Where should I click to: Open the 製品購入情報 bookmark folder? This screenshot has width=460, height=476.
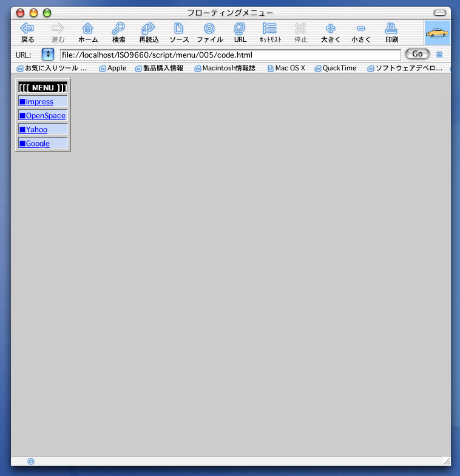[x=159, y=69]
